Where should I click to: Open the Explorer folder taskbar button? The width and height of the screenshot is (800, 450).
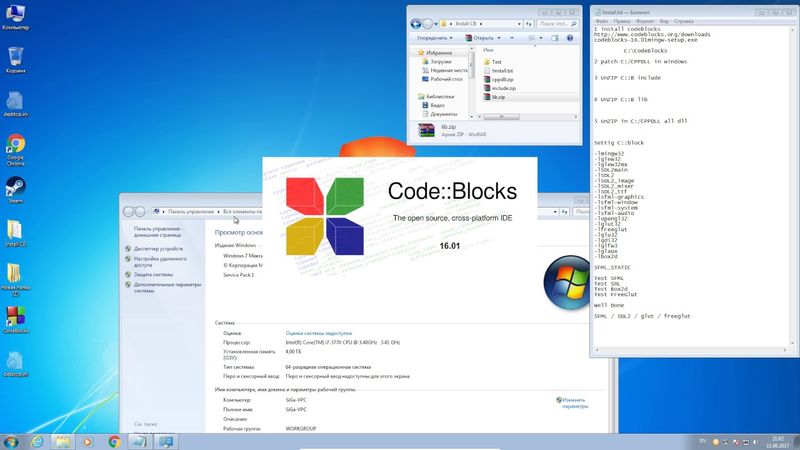point(63,442)
